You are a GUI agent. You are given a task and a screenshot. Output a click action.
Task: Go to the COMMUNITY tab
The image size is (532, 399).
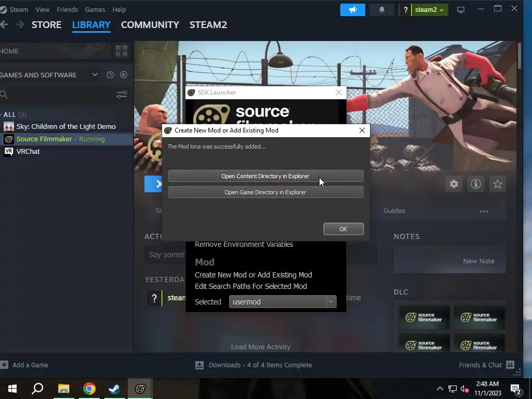pyautogui.click(x=150, y=25)
